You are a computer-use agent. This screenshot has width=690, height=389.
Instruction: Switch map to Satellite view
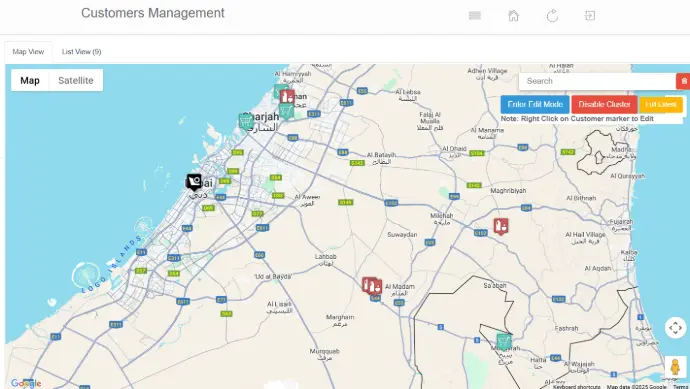coord(76,81)
